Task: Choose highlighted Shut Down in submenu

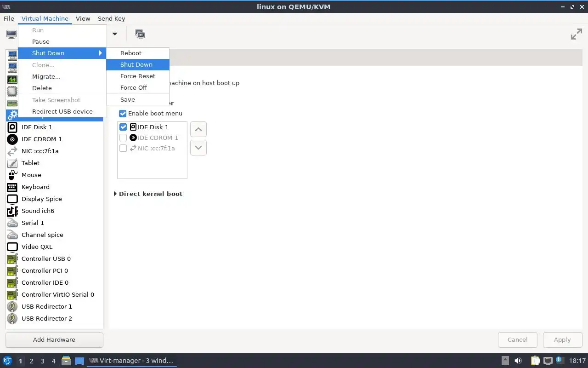Action: [x=138, y=64]
